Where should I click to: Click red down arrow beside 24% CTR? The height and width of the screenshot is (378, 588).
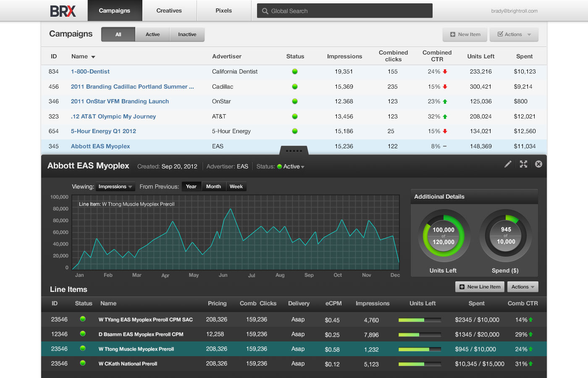[x=445, y=71]
